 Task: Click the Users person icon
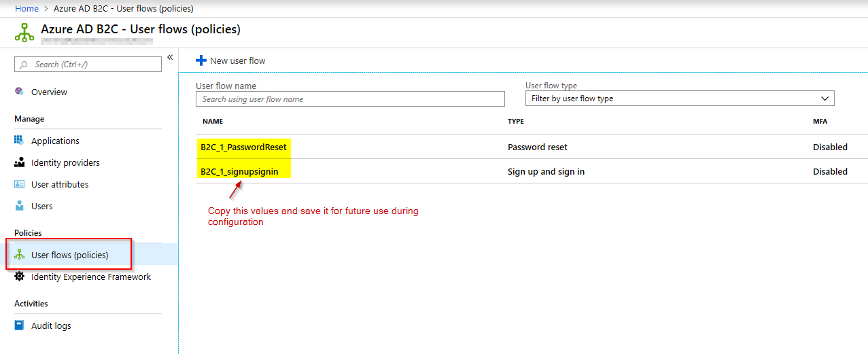click(19, 206)
